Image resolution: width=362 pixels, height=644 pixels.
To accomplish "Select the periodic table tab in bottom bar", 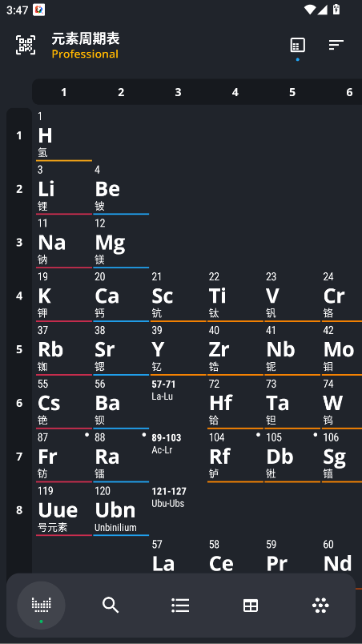I will [x=41, y=605].
